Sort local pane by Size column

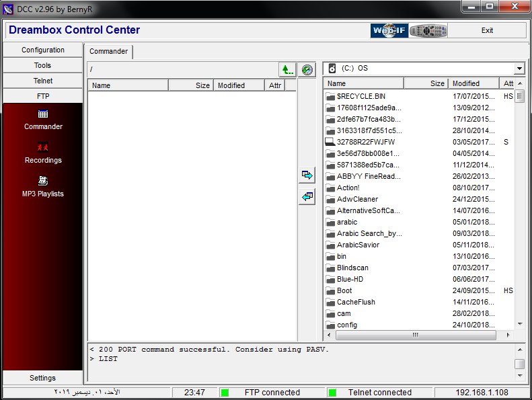tap(426, 83)
